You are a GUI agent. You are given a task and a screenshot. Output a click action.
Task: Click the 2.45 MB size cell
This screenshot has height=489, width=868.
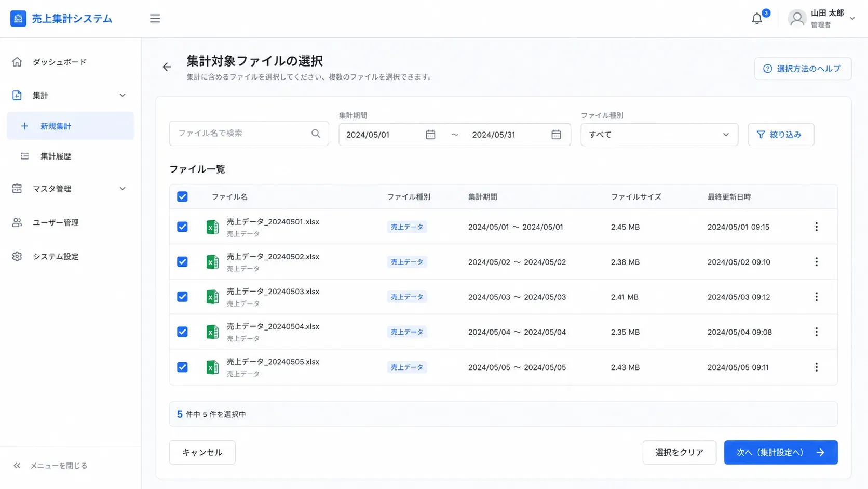pyautogui.click(x=625, y=227)
